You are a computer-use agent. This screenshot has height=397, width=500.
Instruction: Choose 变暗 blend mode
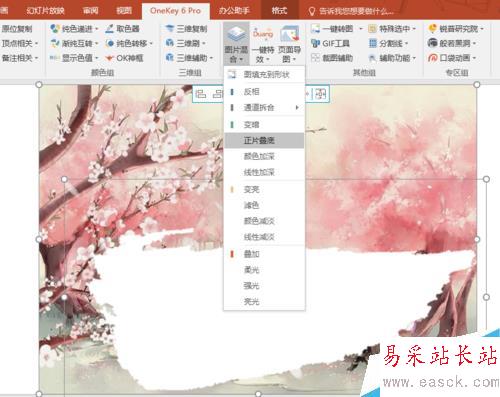(264, 125)
